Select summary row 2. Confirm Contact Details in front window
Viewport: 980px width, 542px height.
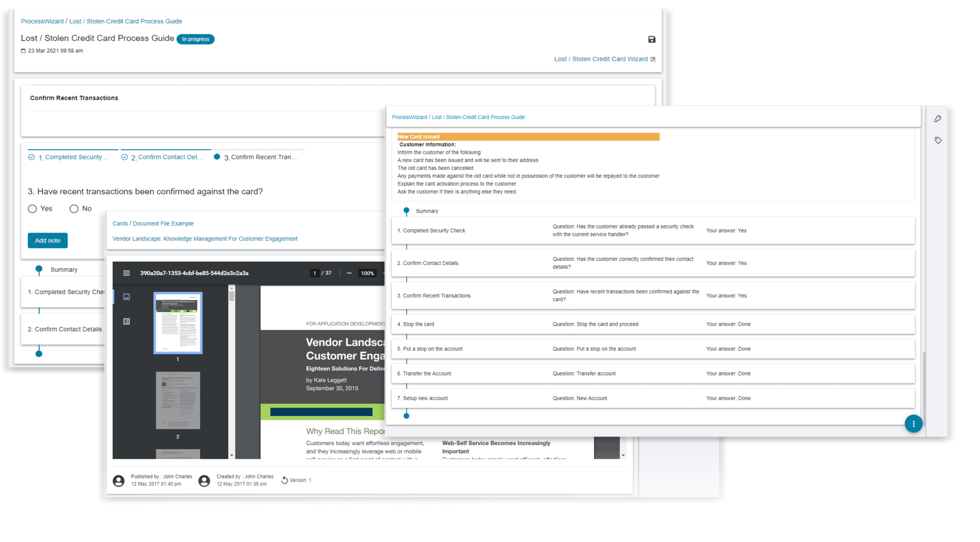(x=653, y=263)
